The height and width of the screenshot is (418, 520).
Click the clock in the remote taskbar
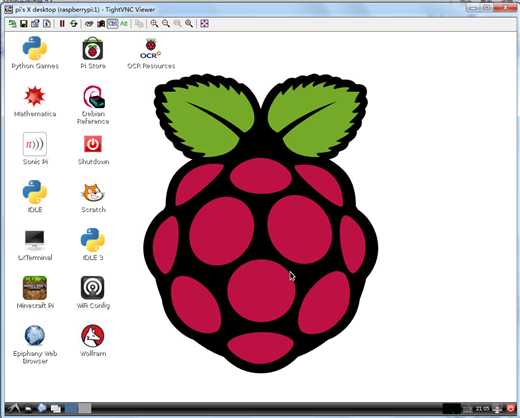coord(482,408)
